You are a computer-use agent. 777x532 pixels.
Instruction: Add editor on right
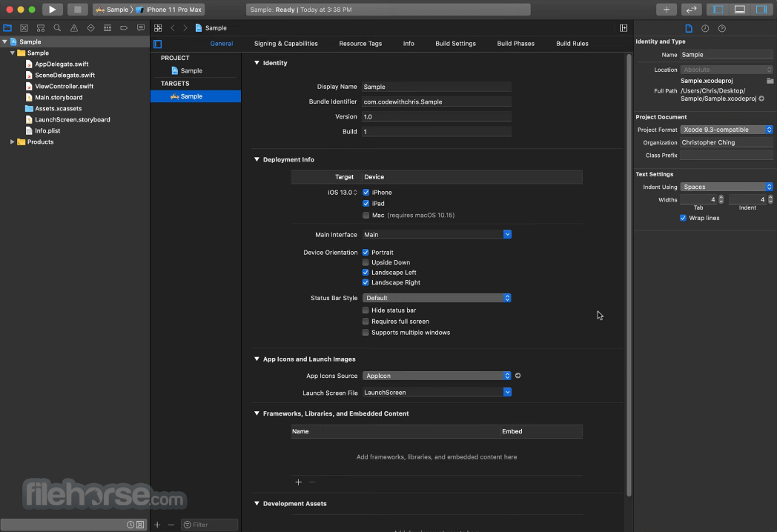624,28
